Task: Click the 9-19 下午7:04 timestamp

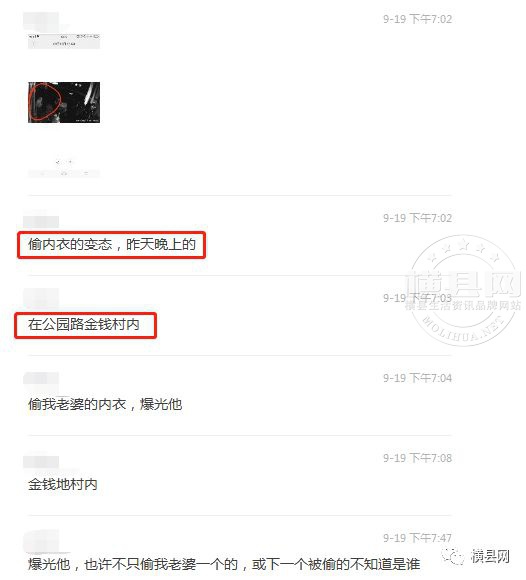Action: [417, 378]
